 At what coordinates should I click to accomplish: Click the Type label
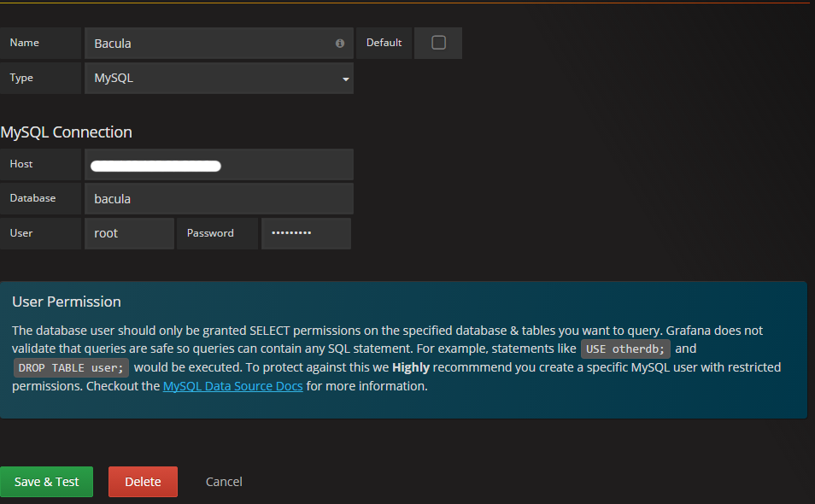21,78
